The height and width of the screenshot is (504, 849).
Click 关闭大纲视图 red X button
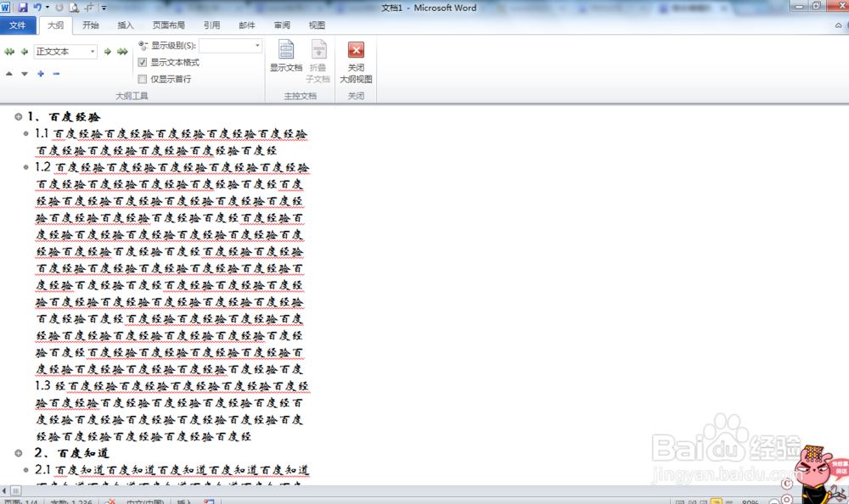click(x=356, y=62)
